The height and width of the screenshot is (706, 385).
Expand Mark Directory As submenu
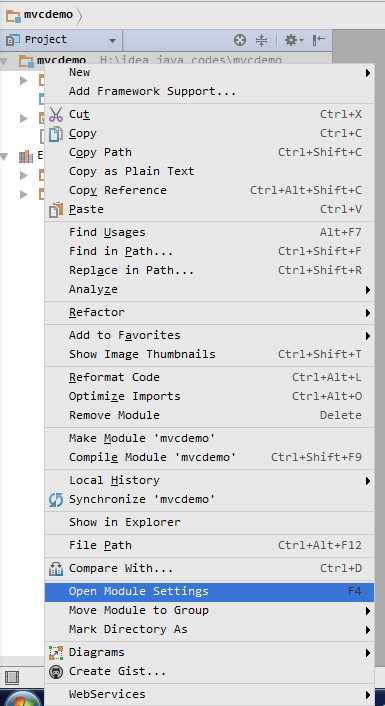click(x=210, y=629)
